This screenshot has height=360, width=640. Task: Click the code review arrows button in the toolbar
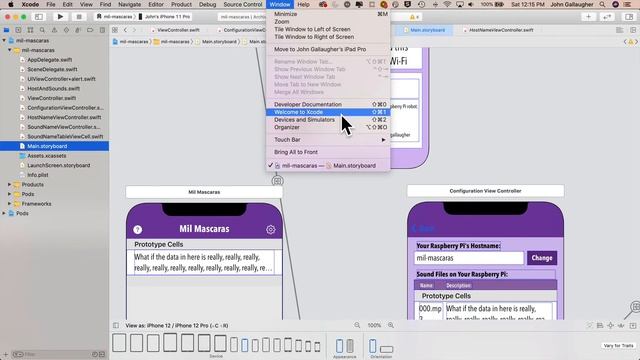(x=607, y=17)
